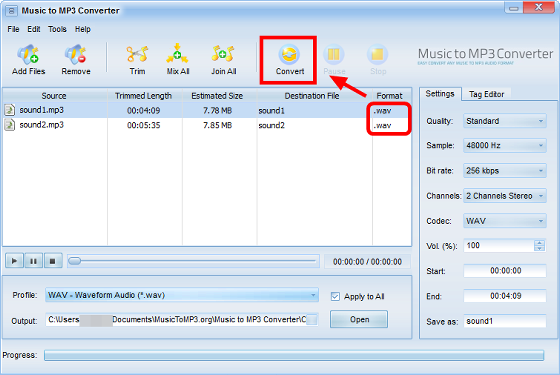Click the playback seek slider handle
The width and height of the screenshot is (560, 375).
click(x=74, y=261)
